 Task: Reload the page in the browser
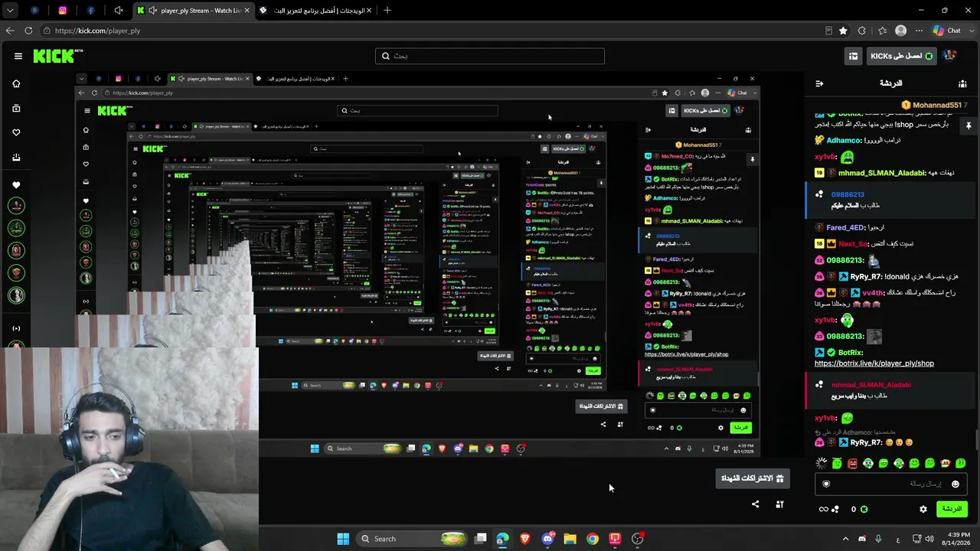click(28, 31)
